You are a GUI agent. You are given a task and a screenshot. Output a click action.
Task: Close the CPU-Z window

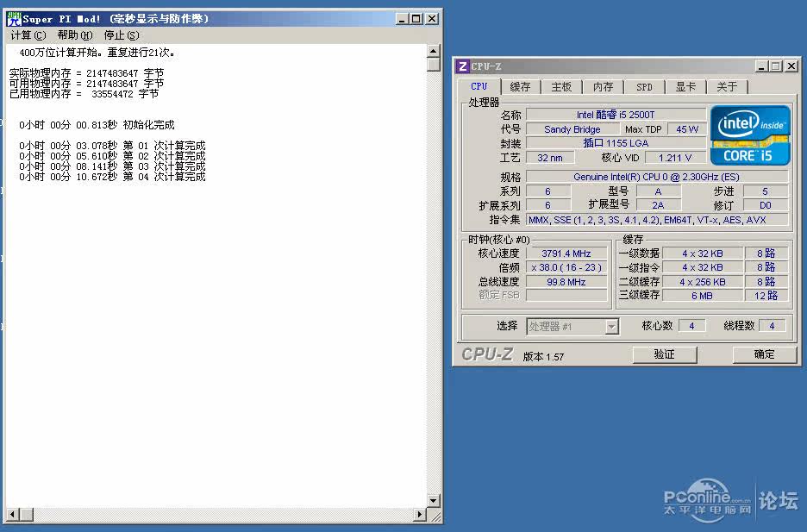[x=791, y=66]
